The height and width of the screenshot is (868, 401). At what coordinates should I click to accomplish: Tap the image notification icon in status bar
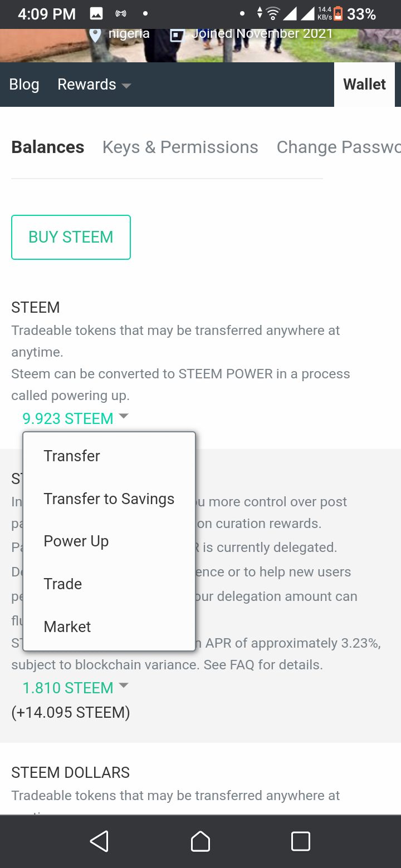pyautogui.click(x=96, y=14)
